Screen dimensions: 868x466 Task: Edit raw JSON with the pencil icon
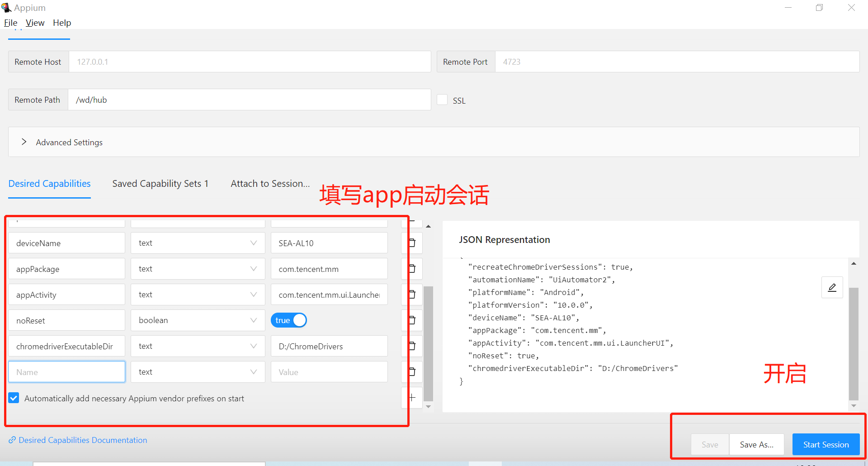[x=832, y=287]
